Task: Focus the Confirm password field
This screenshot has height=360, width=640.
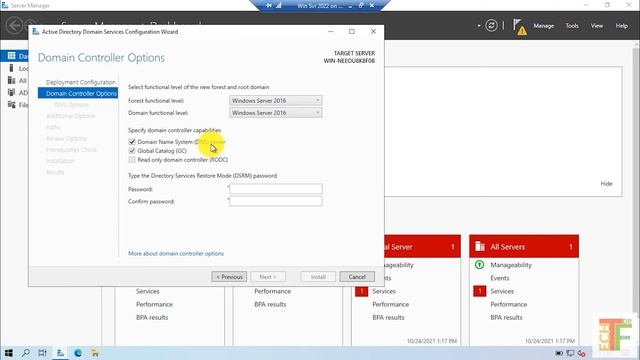Action: point(276,201)
